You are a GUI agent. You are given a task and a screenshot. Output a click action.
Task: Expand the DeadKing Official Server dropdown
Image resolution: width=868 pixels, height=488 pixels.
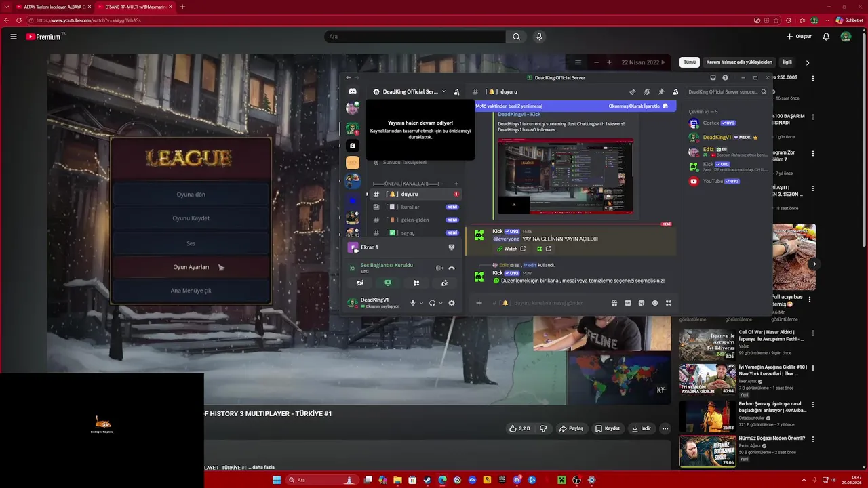point(443,91)
